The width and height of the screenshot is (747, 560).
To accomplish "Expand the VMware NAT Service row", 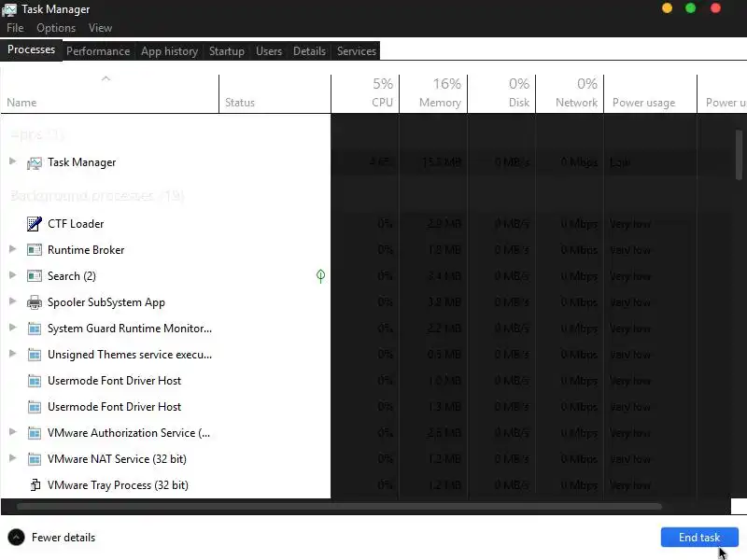I will 13,458.
